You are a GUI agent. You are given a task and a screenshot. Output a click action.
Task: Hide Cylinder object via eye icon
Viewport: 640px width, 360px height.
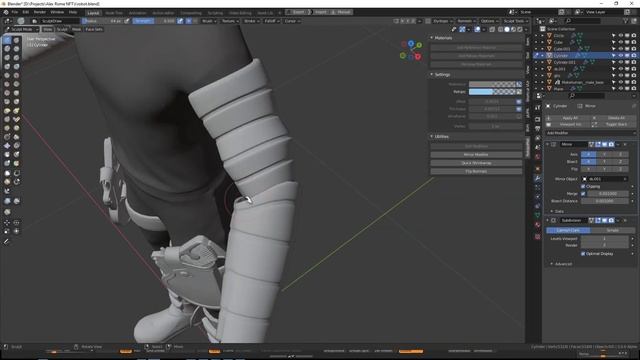(620, 56)
